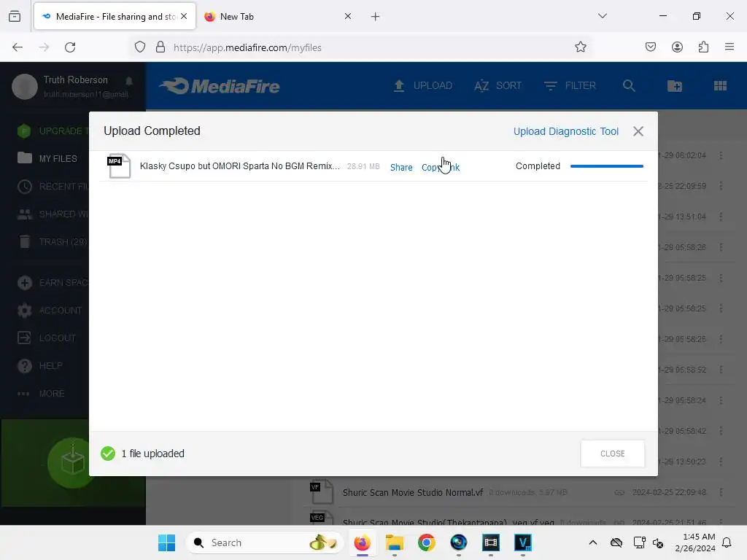Open options for the 13:51:04 row
The image size is (747, 560).
(x=721, y=217)
